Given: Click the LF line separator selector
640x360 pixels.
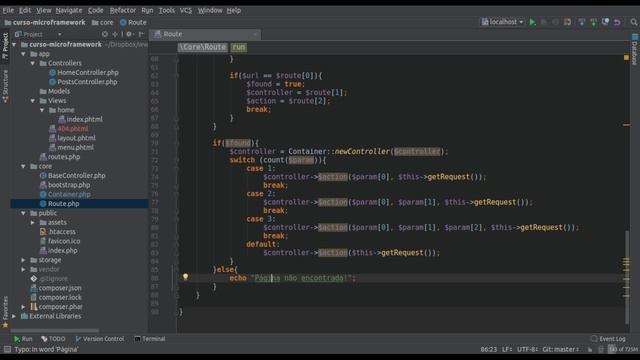Looking at the screenshot, I should coord(507,349).
